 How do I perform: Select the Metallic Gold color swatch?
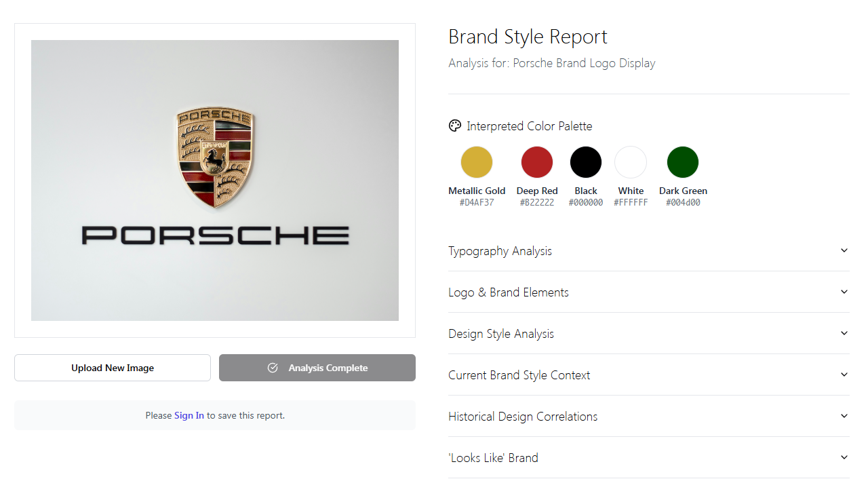point(477,163)
